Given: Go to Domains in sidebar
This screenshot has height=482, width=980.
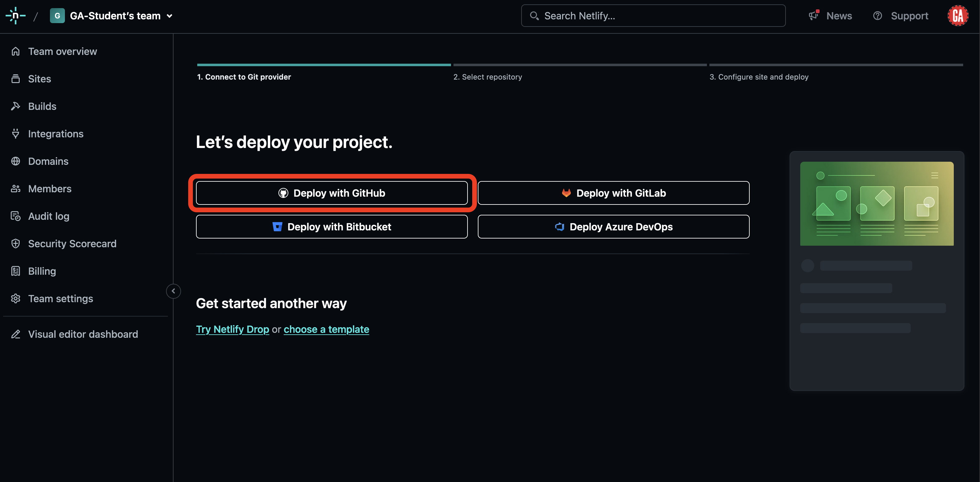Looking at the screenshot, I should [48, 161].
